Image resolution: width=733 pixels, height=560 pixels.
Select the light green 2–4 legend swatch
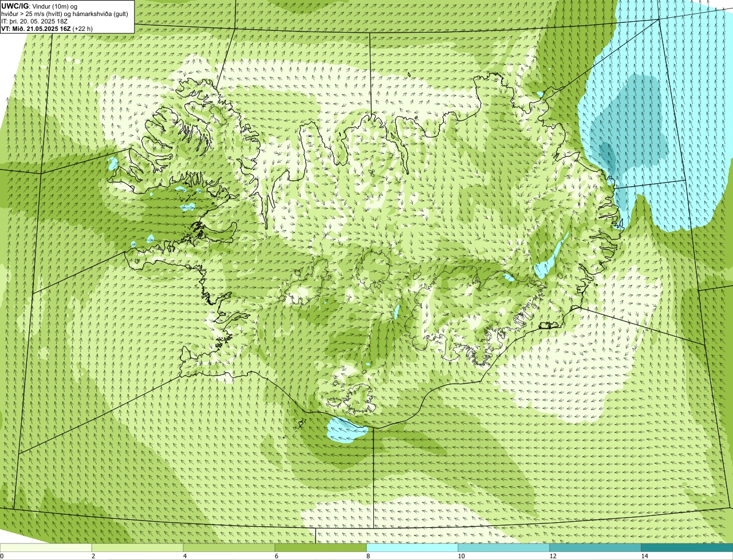(x=137, y=547)
